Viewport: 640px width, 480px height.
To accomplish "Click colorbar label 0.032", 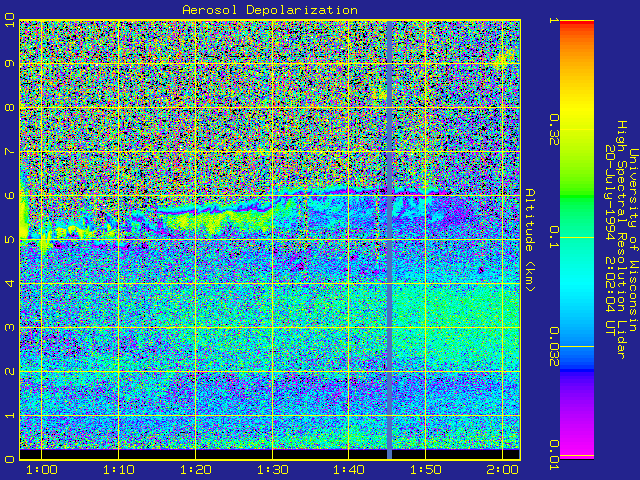I will tap(554, 347).
